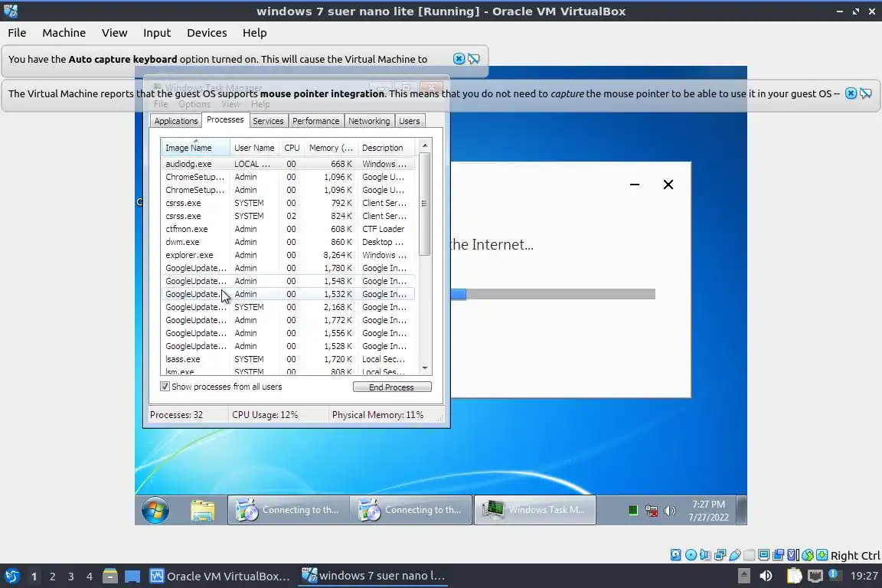Click the green tray icon in guest taskbar
Viewport: 882px width, 588px height.
[x=633, y=511]
